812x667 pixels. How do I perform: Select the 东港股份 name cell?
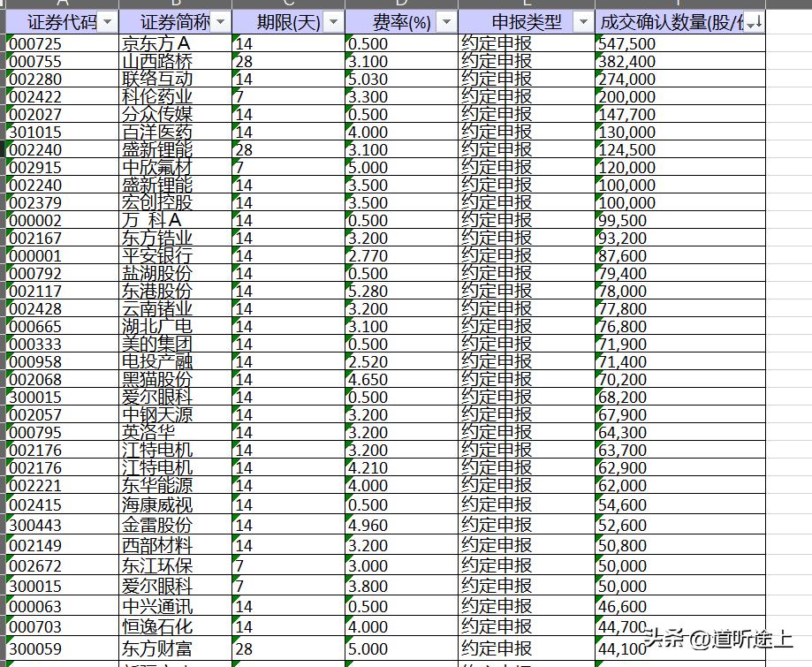(175, 291)
